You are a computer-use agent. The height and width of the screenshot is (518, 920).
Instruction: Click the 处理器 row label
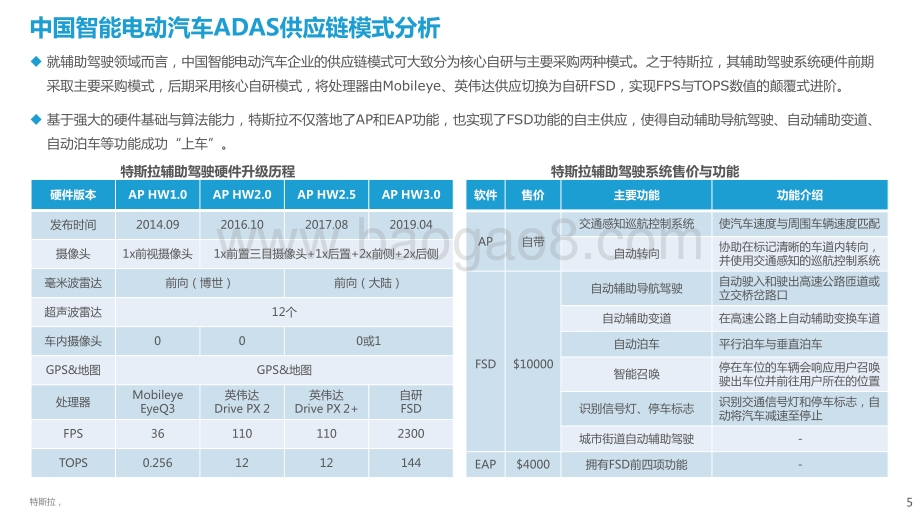click(73, 402)
